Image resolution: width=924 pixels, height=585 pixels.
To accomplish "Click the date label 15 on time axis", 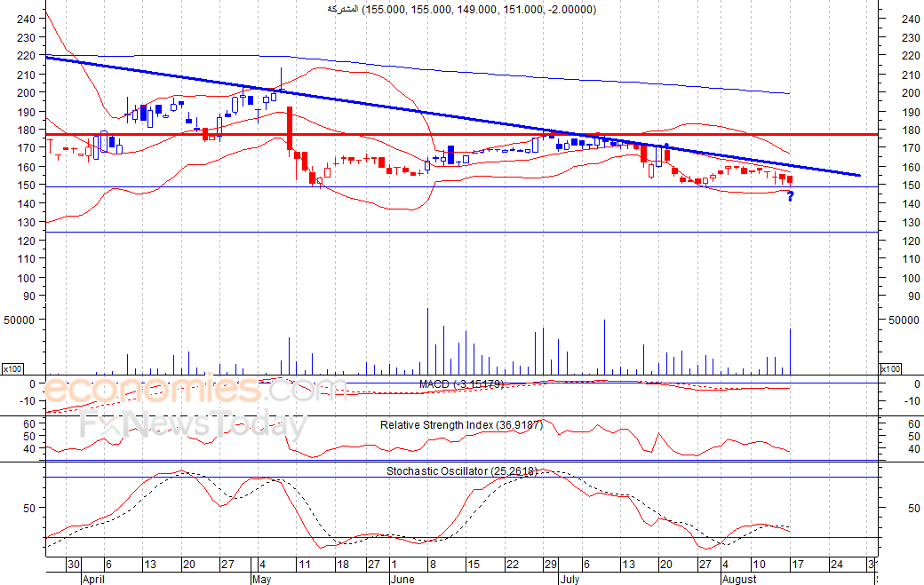I will (x=474, y=565).
